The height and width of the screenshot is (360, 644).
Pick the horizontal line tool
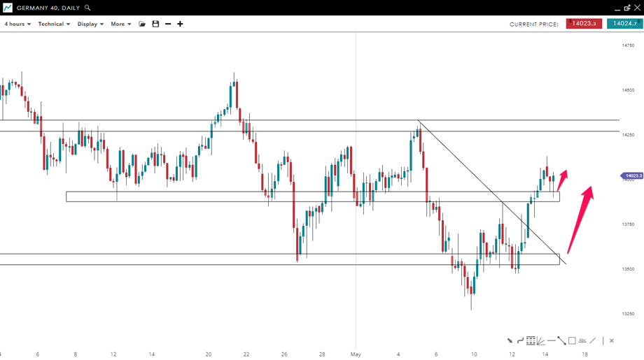pos(552,340)
